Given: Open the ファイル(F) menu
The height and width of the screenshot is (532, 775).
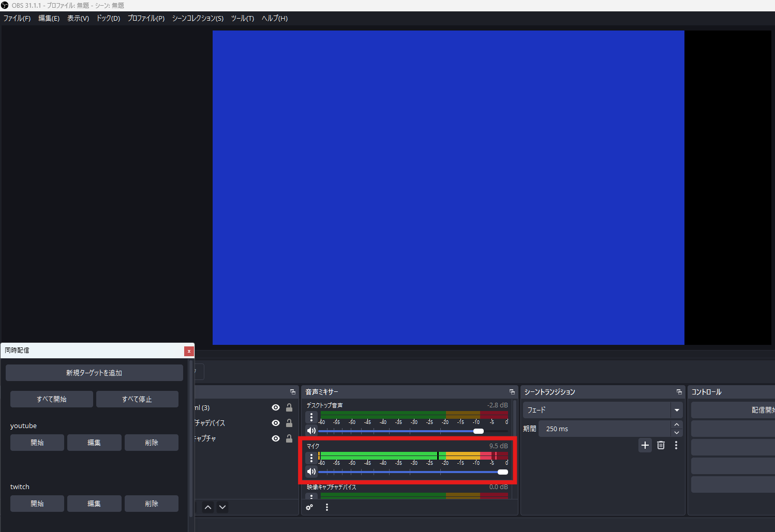Looking at the screenshot, I should coord(17,18).
